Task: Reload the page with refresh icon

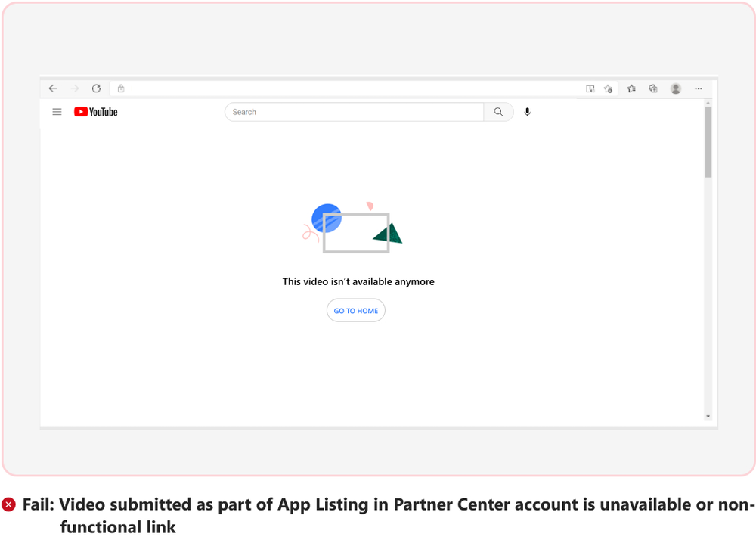Action: coord(96,88)
